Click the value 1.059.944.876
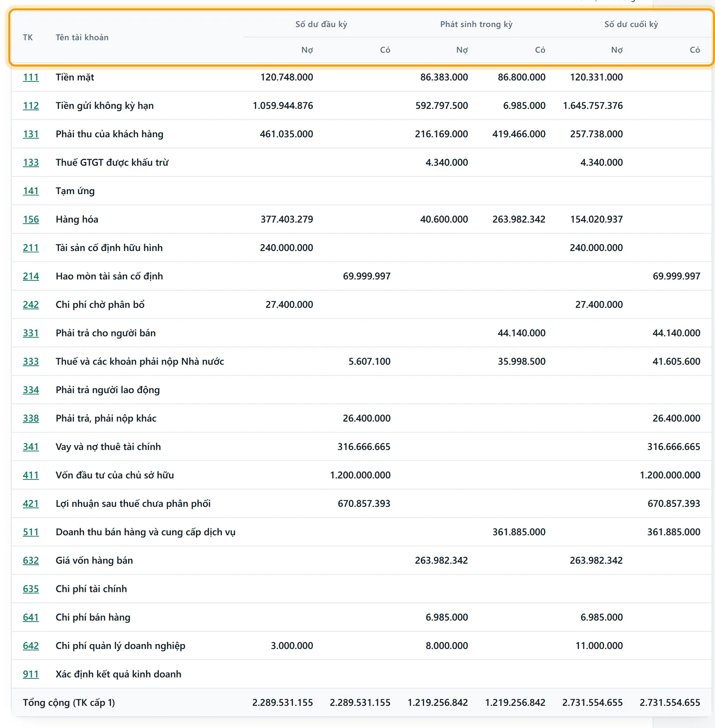 tap(283, 106)
